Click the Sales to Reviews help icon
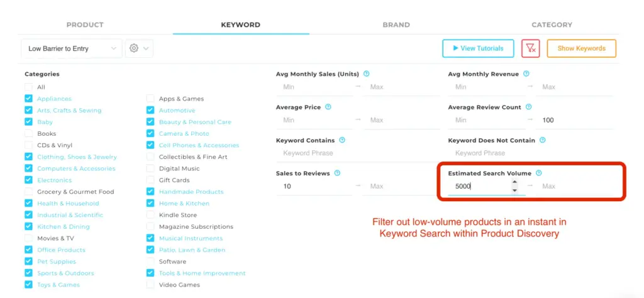Image resolution: width=644 pixels, height=298 pixels. tap(337, 174)
